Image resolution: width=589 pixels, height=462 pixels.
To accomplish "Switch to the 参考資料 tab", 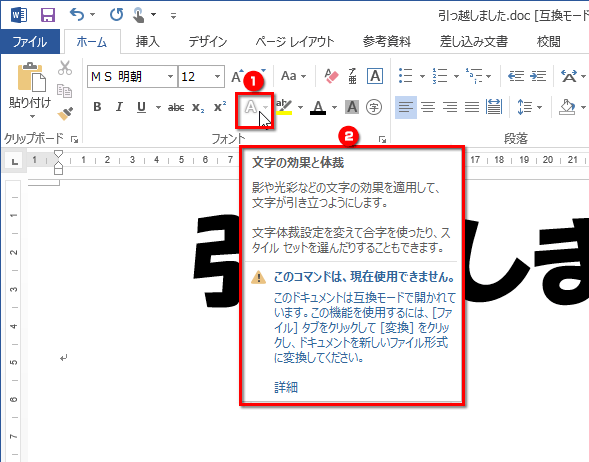I will (x=387, y=41).
